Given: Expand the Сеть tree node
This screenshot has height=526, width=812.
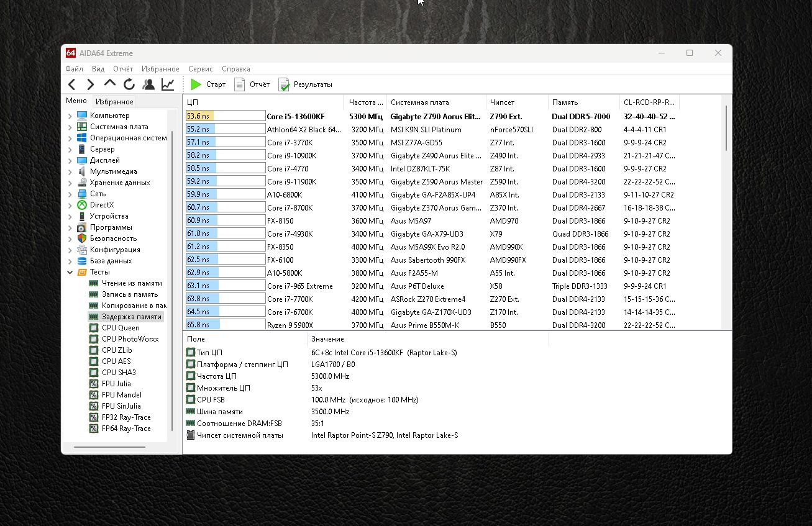Looking at the screenshot, I should [x=70, y=194].
